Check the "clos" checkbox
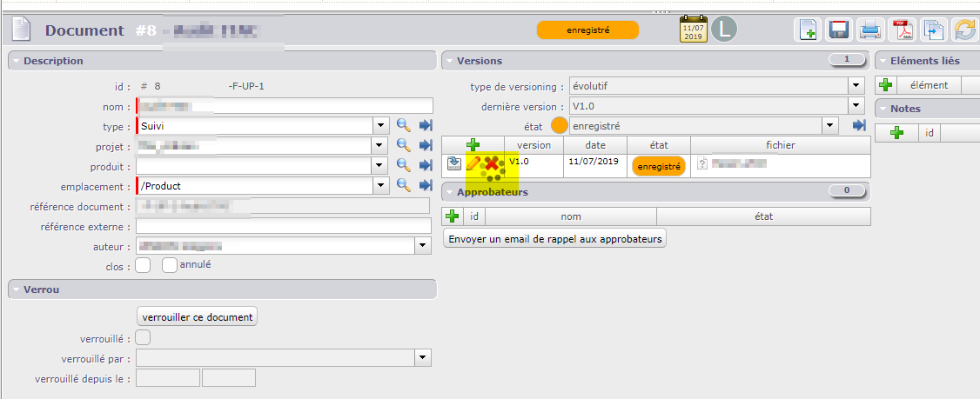The width and height of the screenshot is (980, 399). (x=144, y=265)
